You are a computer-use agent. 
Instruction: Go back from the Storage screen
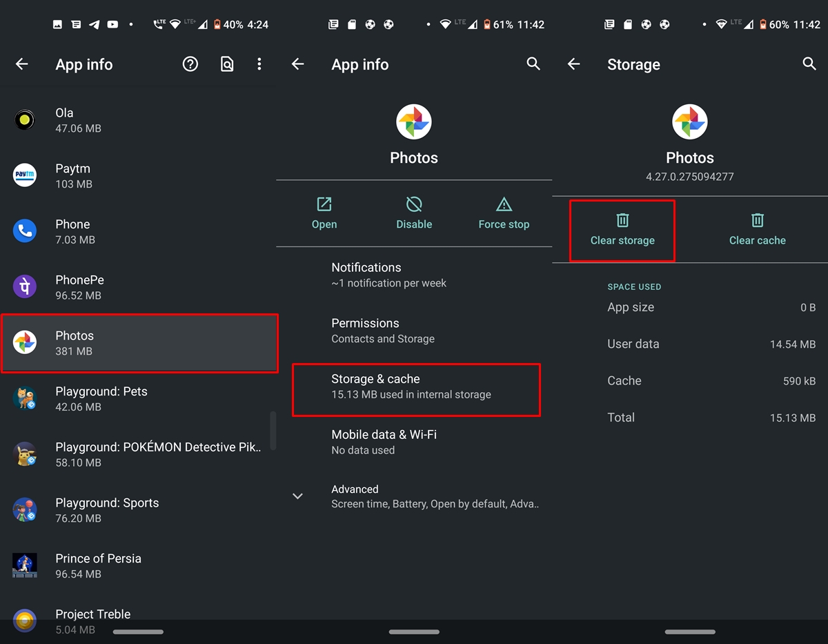pos(574,64)
